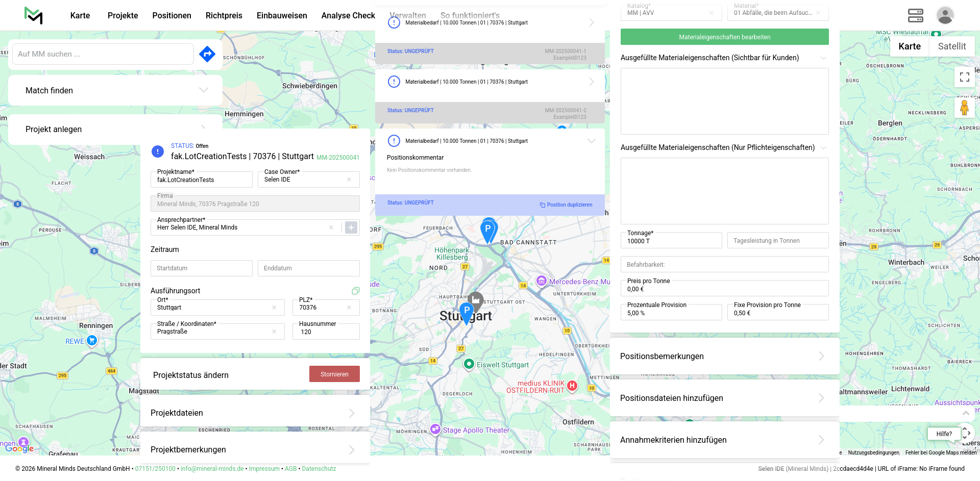Click the Auf MM suchen search field

coord(103,54)
